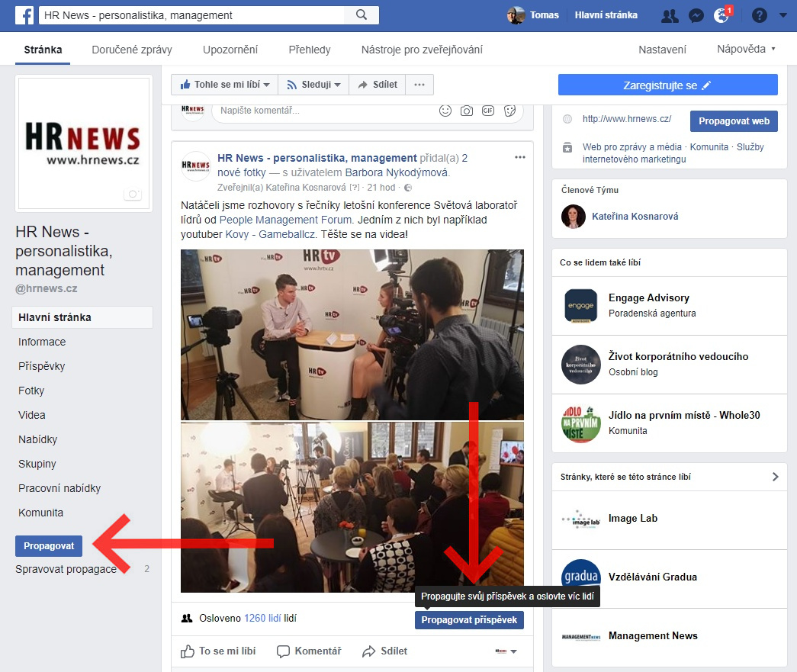Open the post-as identity selector dropdown
The image size is (797, 672).
(506, 651)
